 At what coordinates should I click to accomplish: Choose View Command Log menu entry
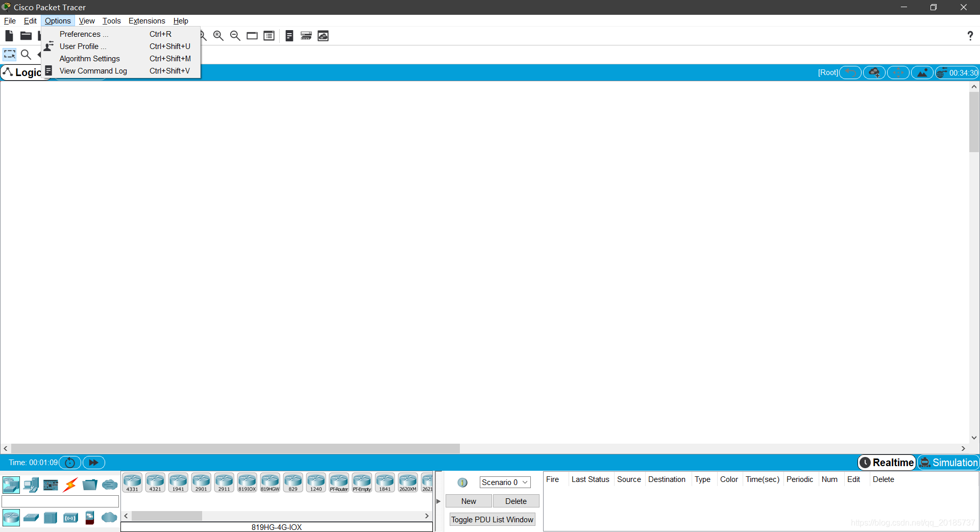121,71
